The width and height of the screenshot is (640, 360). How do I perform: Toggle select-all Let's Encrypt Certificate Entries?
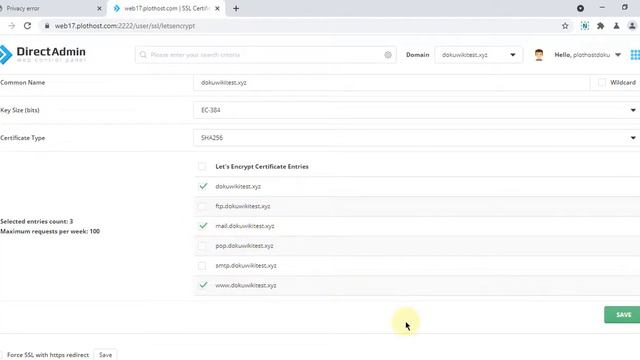tap(202, 167)
